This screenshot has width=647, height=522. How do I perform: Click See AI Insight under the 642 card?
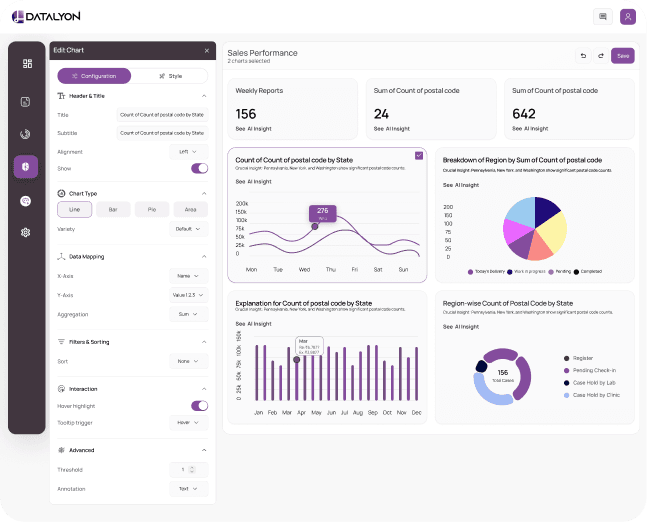tap(530, 129)
